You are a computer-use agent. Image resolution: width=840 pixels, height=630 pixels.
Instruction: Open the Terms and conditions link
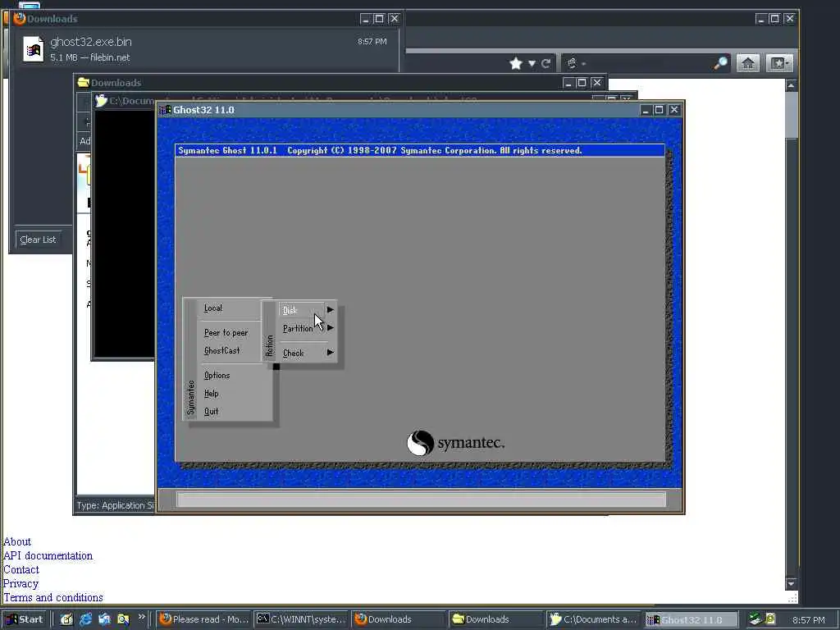[53, 597]
